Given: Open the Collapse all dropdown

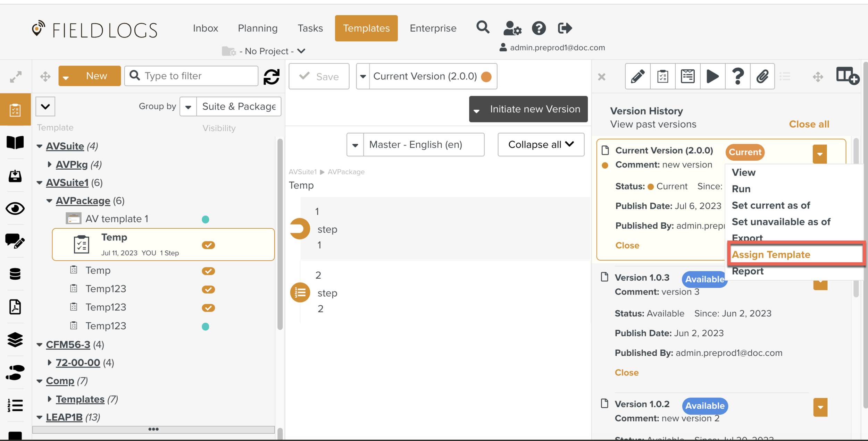Looking at the screenshot, I should [x=541, y=145].
